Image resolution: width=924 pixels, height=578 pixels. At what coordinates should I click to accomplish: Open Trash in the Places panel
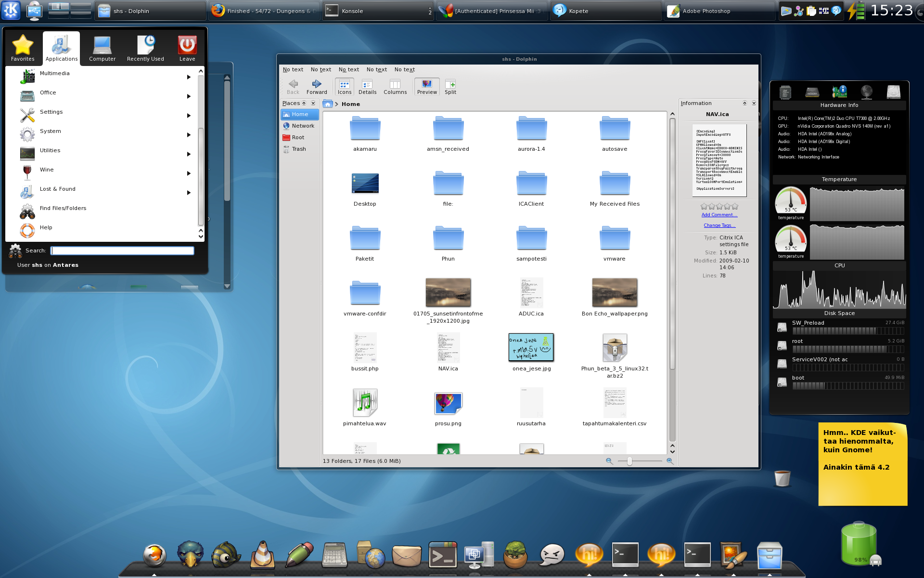tap(298, 149)
